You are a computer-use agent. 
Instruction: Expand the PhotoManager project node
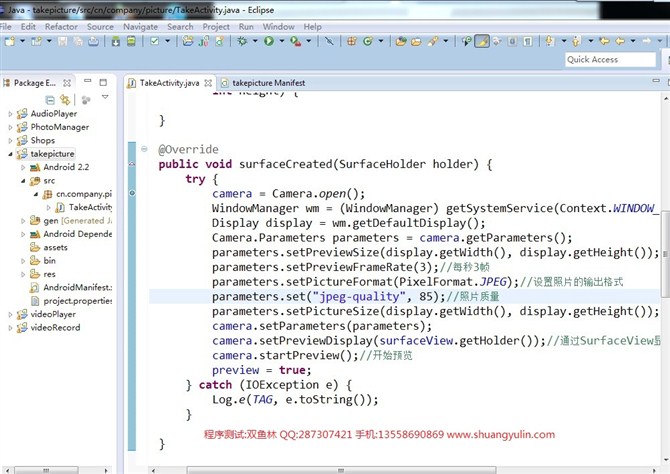[10, 127]
